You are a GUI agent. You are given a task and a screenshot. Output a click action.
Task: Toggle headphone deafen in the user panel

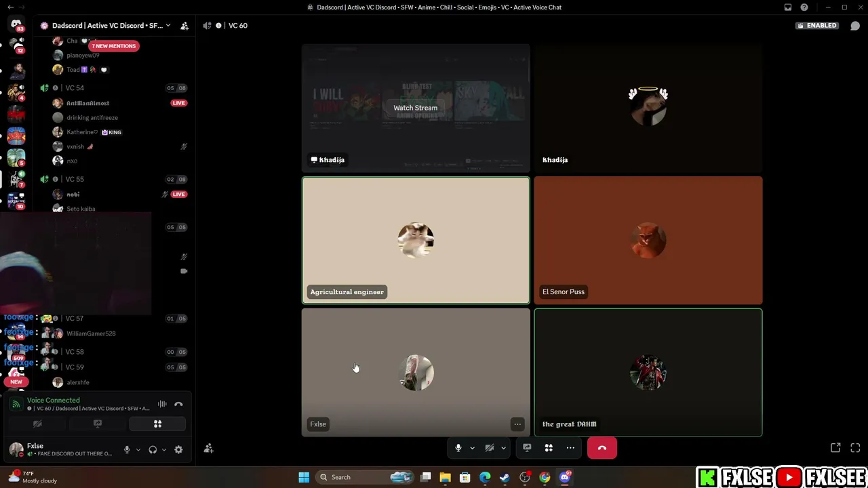click(153, 449)
